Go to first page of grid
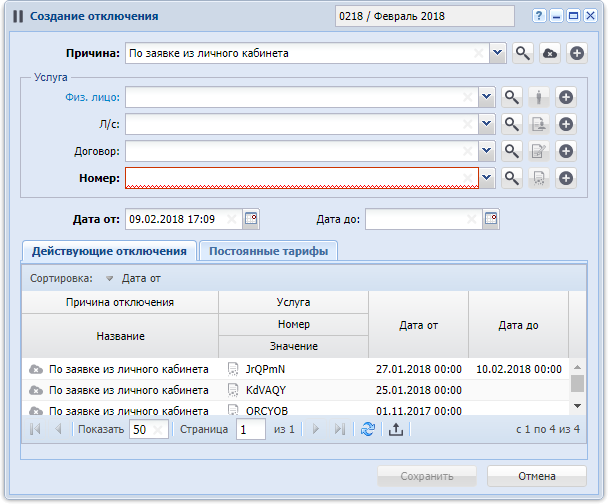Screen dimensions: 608x504 [35, 429]
